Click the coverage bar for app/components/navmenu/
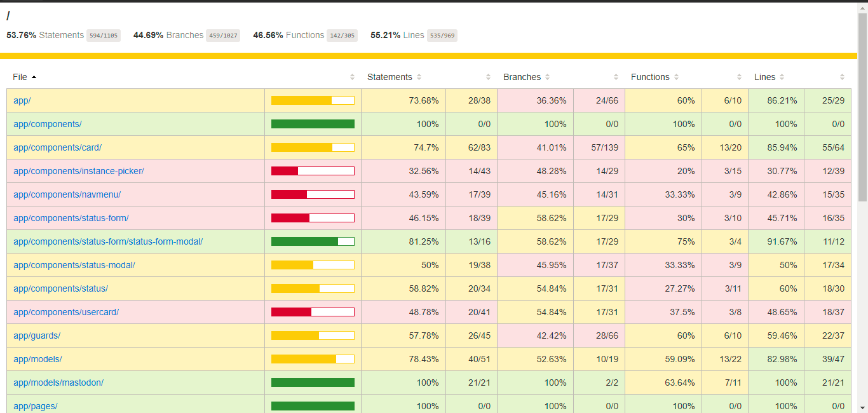The height and width of the screenshot is (413, 868). (x=313, y=194)
